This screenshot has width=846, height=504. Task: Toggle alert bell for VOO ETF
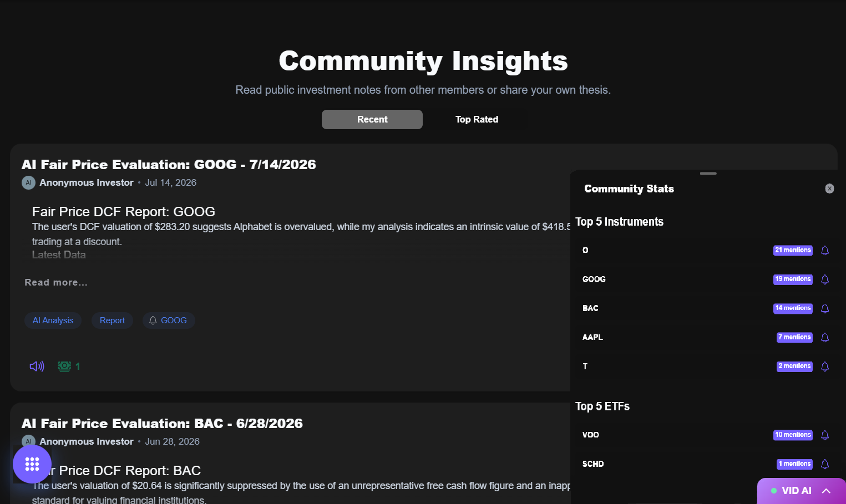pos(825,435)
